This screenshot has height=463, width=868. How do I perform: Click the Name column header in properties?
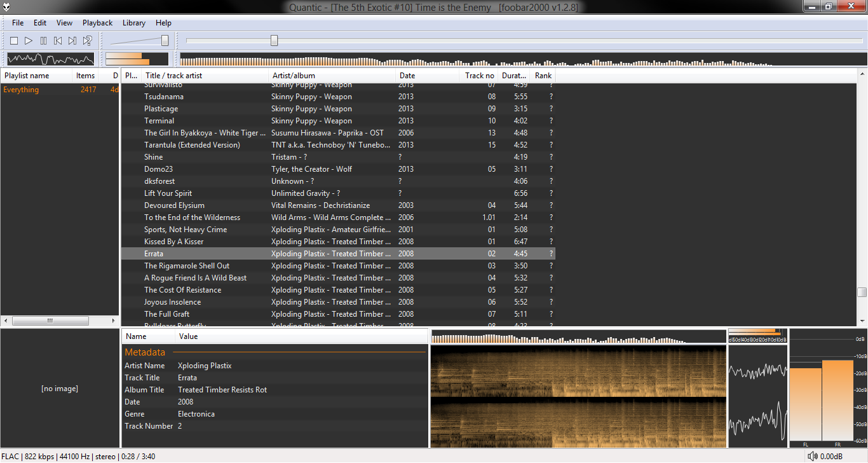pos(149,336)
